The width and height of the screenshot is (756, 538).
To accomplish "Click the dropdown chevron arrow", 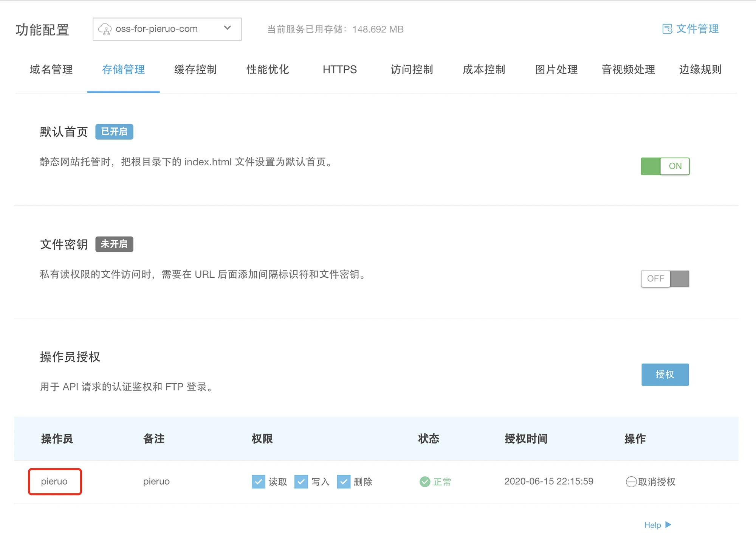I will 227,28.
